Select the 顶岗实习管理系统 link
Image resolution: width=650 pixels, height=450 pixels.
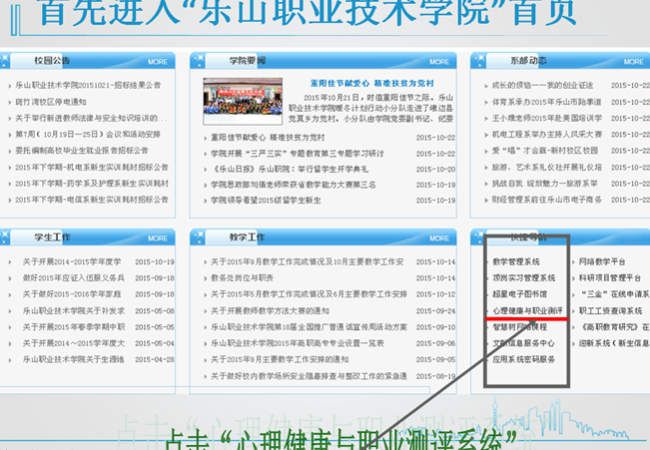pyautogui.click(x=516, y=277)
